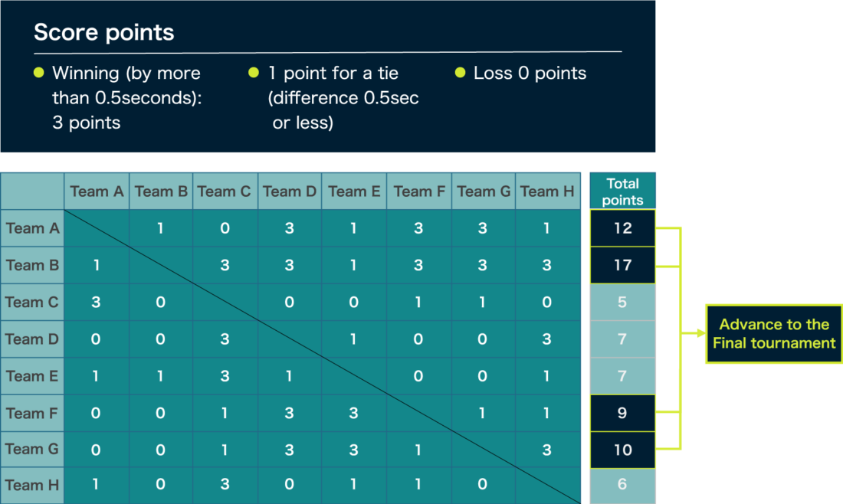
Task: Click Team H total of 6
Action: (x=622, y=485)
